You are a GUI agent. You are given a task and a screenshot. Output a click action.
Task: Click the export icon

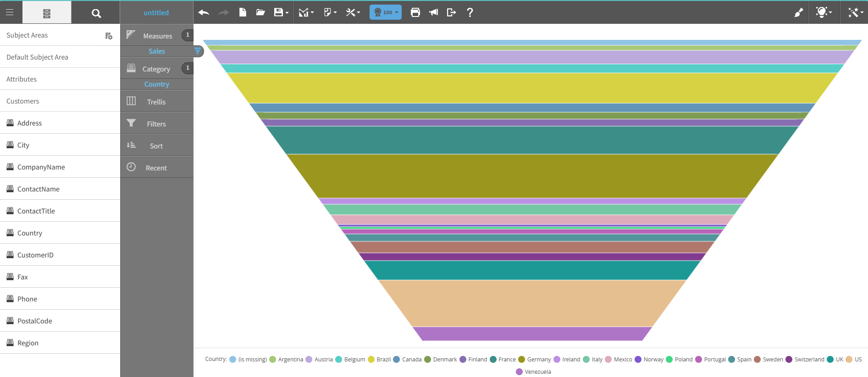pyautogui.click(x=451, y=12)
